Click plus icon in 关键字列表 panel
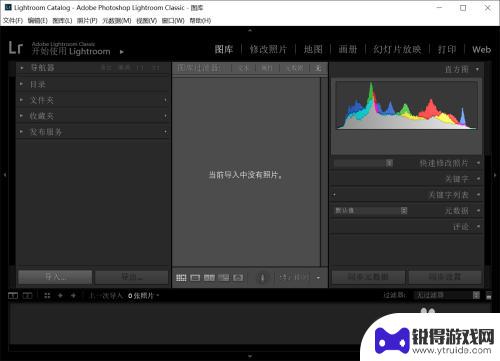 pyautogui.click(x=334, y=195)
